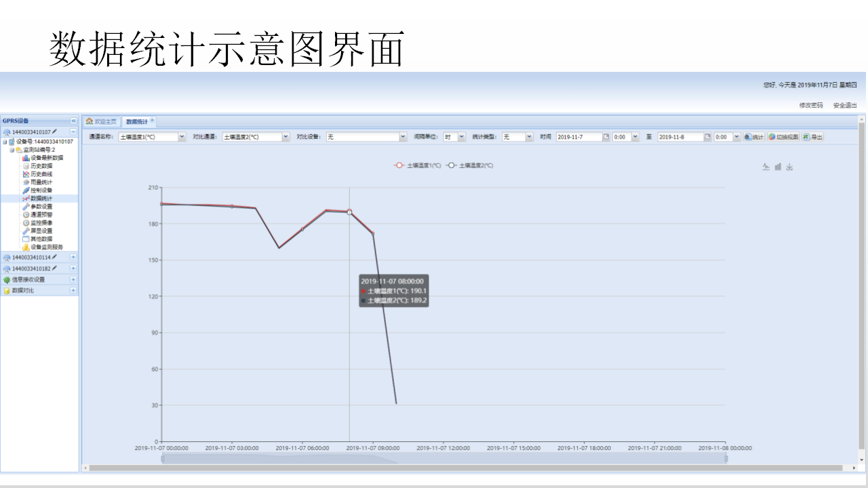Screen dimensions: 868x488
Task: Close the 数据统计 tab
Action: (x=153, y=121)
